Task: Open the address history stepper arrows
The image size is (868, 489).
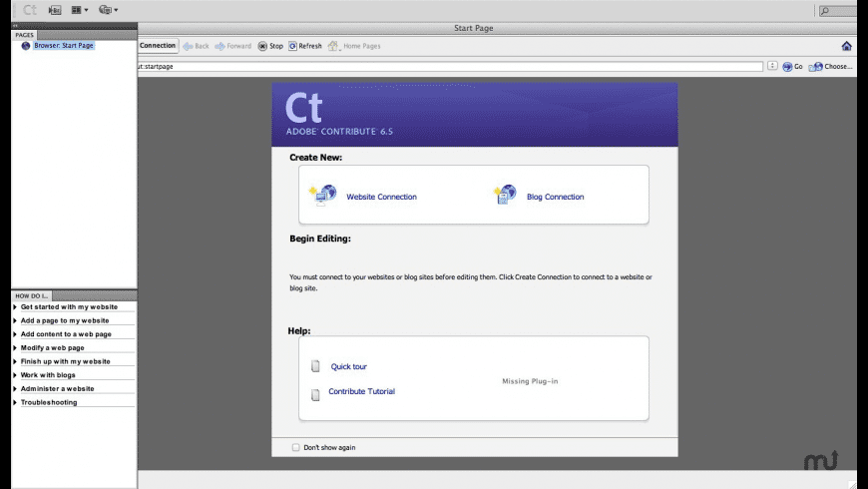Action: tap(772, 66)
